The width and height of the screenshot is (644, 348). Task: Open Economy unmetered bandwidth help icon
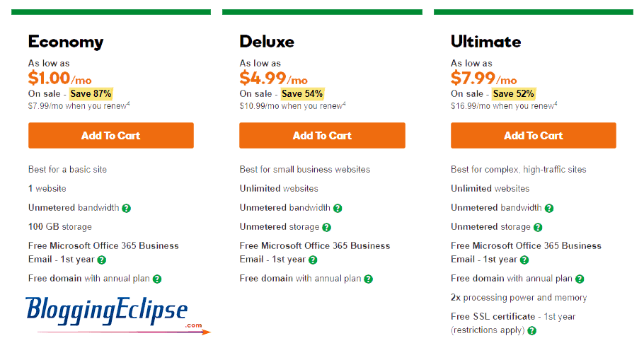[127, 208]
